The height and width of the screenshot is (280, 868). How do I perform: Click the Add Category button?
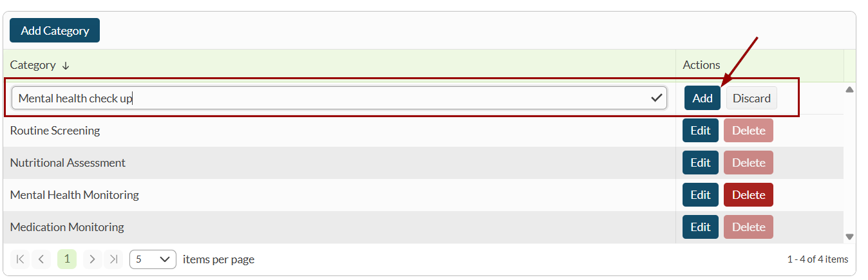[55, 30]
